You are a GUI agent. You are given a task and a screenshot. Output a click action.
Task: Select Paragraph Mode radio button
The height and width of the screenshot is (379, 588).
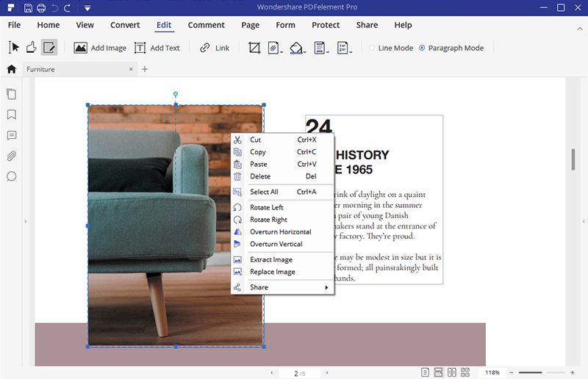422,48
